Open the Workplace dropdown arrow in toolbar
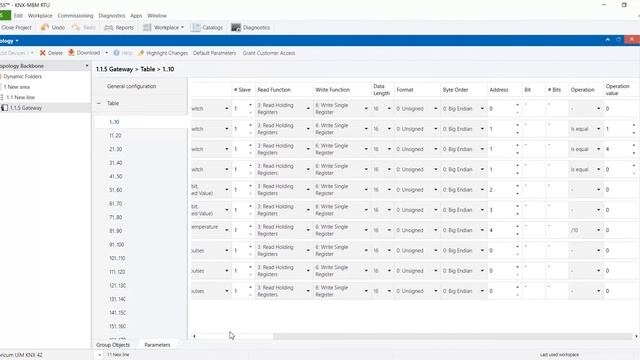The width and height of the screenshot is (640, 360). tap(182, 27)
